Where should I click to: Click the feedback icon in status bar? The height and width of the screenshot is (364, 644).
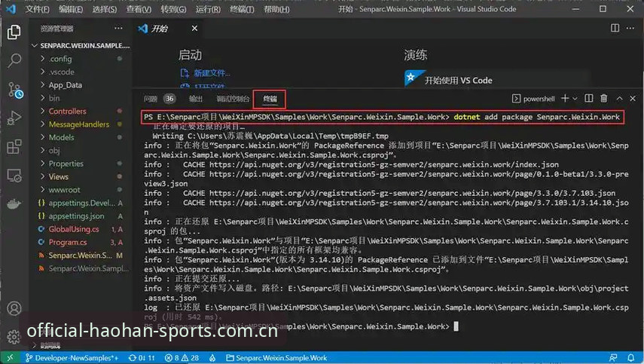click(613, 358)
